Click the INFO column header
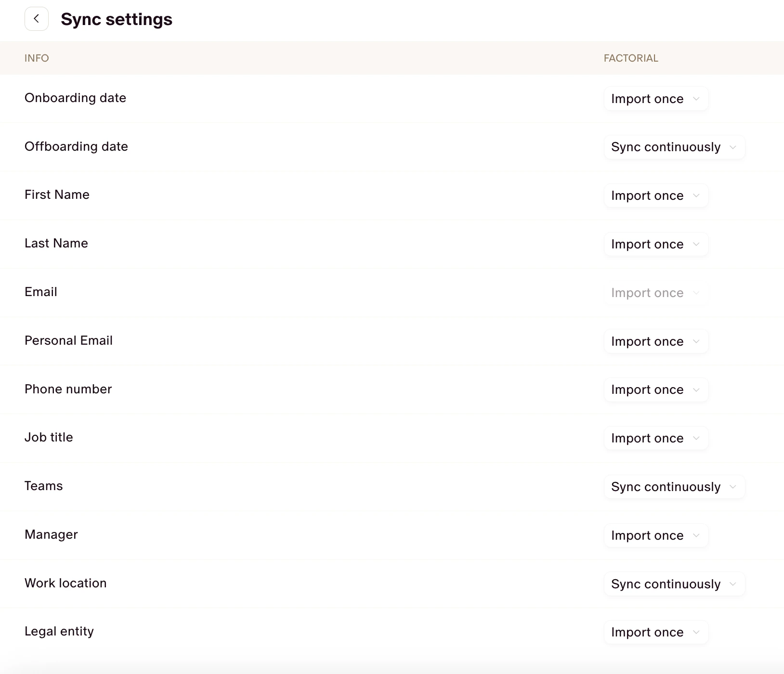The height and width of the screenshot is (674, 784). tap(37, 58)
